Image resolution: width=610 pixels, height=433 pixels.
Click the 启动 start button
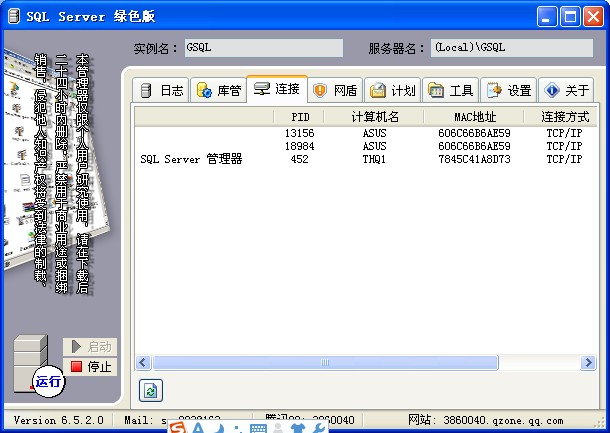point(90,346)
